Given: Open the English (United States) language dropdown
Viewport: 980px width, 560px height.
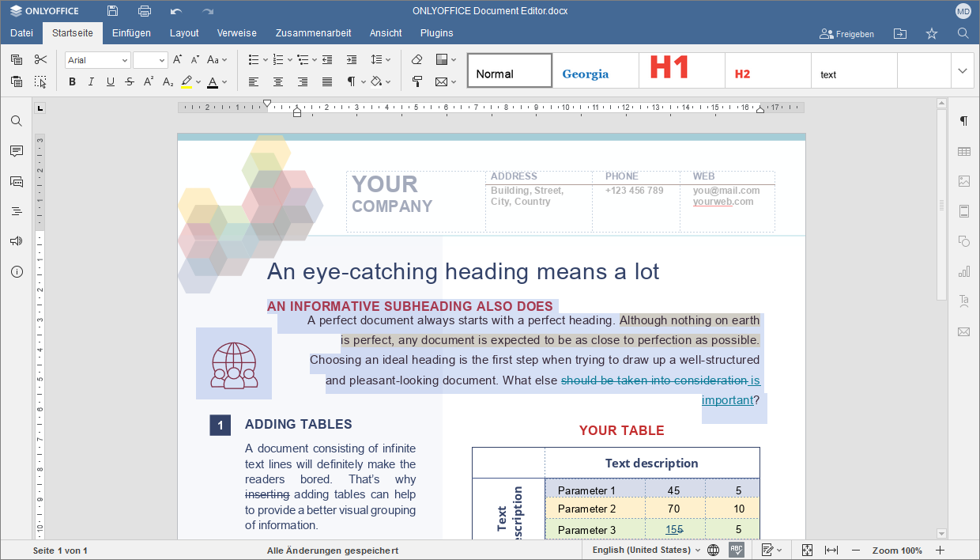Looking at the screenshot, I should click(646, 550).
